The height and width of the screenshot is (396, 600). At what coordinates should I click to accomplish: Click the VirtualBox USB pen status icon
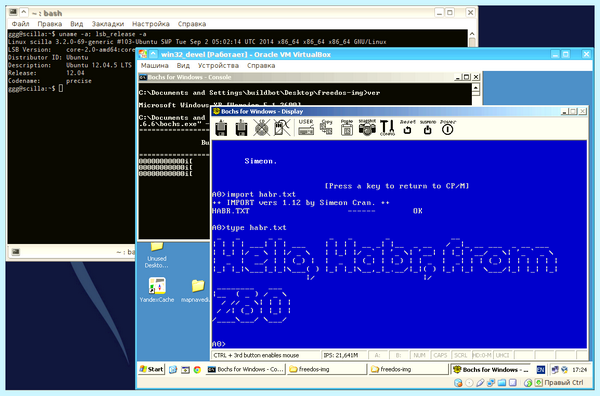[480, 383]
